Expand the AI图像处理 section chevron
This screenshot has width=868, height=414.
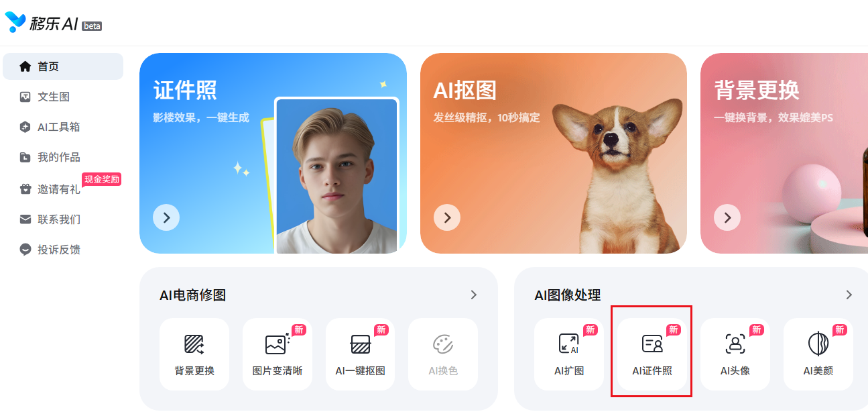pyautogui.click(x=849, y=295)
